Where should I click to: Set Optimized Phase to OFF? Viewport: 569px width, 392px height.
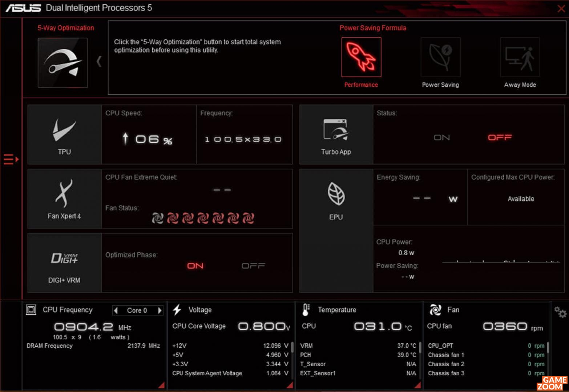[253, 266]
